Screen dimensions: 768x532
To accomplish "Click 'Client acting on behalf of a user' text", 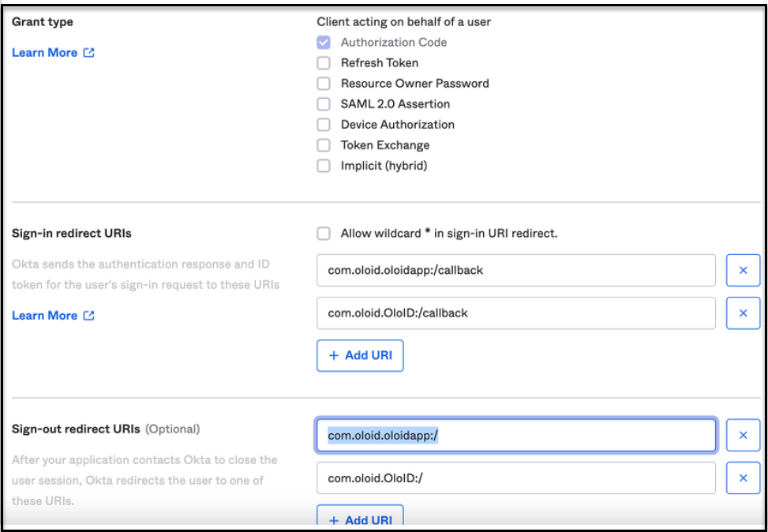I will click(x=403, y=22).
